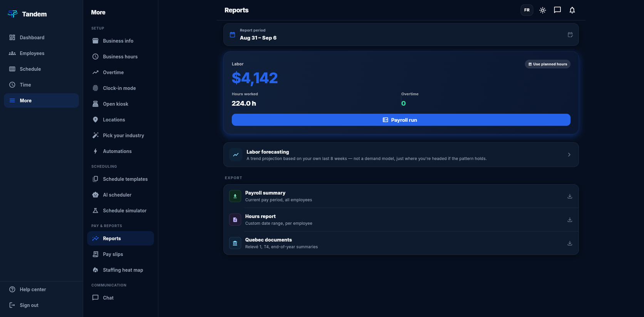This screenshot has height=317, width=644.
Task: Click the $4,142 labor amount
Action: 255,78
